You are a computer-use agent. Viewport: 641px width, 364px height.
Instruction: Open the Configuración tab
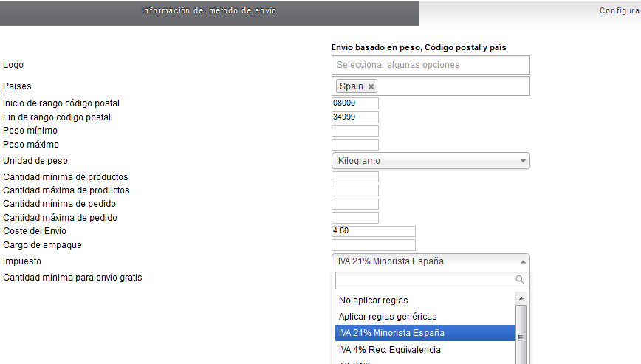click(x=620, y=10)
